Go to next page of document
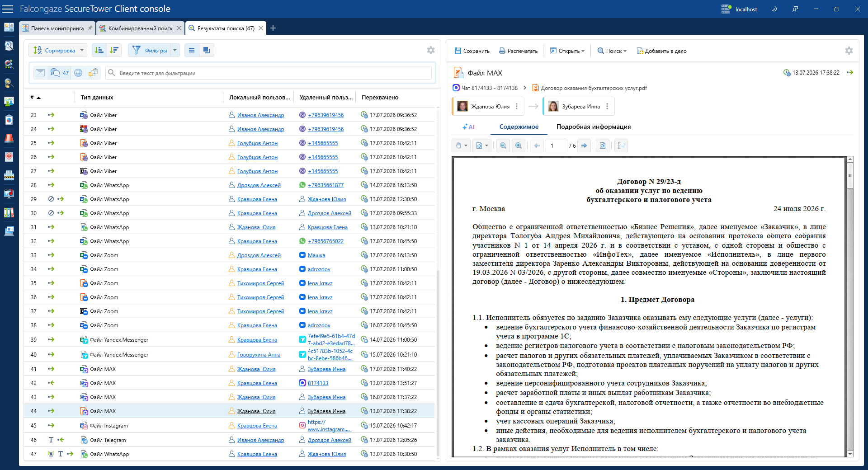The image size is (868, 470). click(x=584, y=146)
